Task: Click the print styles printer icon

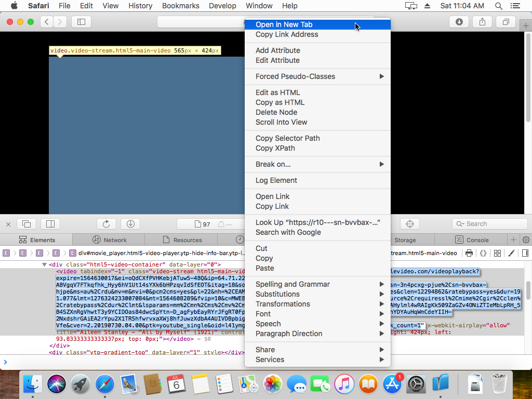Action: pyautogui.click(x=469, y=254)
